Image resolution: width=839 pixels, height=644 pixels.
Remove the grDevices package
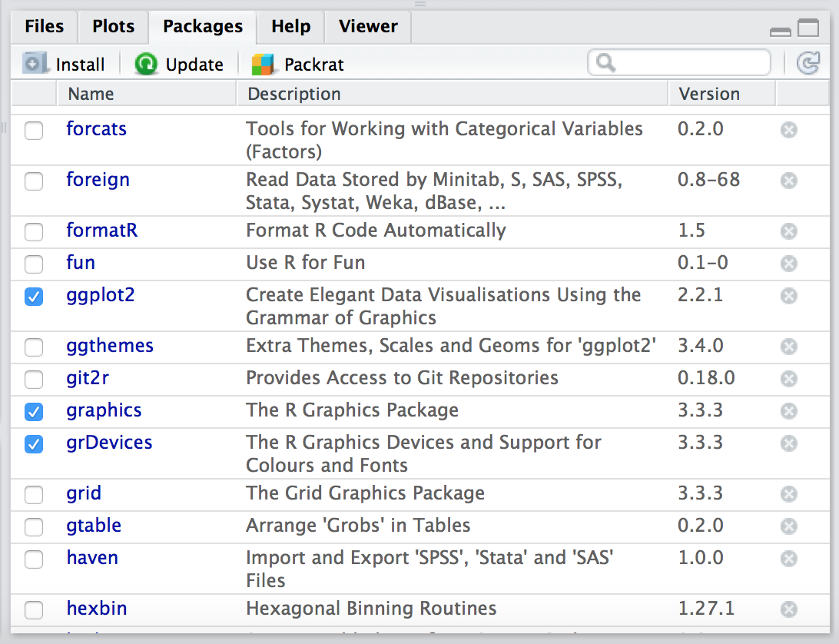[x=789, y=443]
